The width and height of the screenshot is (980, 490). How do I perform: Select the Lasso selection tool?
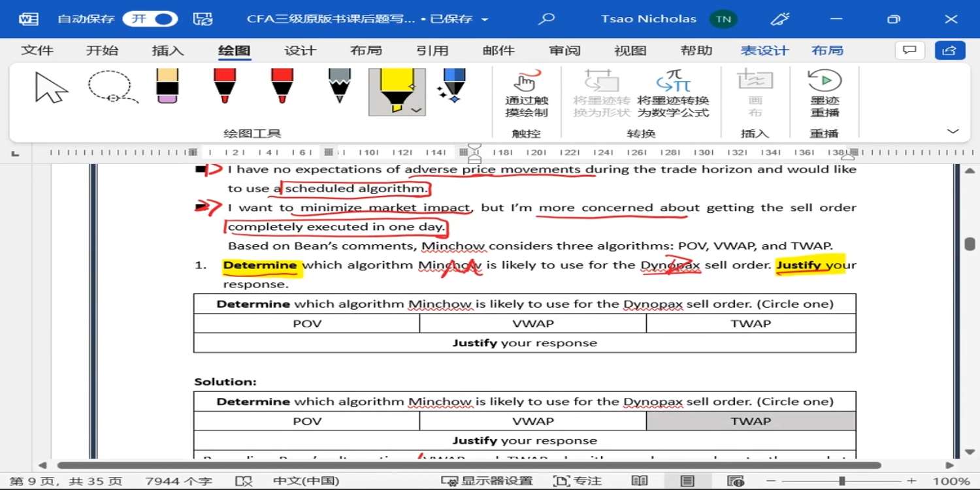click(111, 88)
